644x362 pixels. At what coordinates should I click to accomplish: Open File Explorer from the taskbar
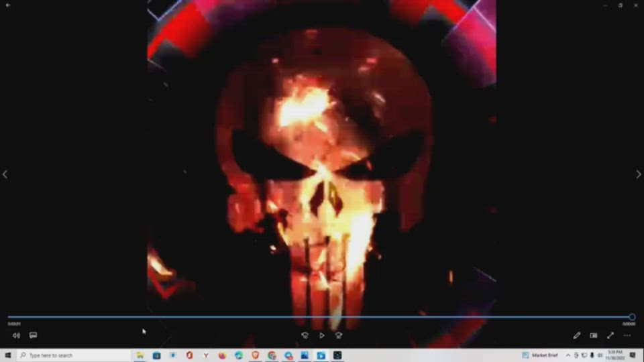(x=140, y=355)
